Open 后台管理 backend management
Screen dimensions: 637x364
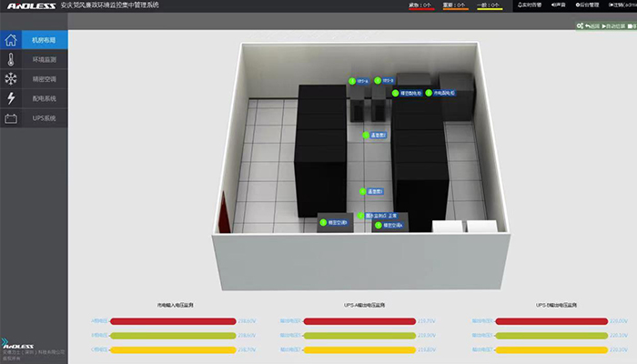click(587, 5)
